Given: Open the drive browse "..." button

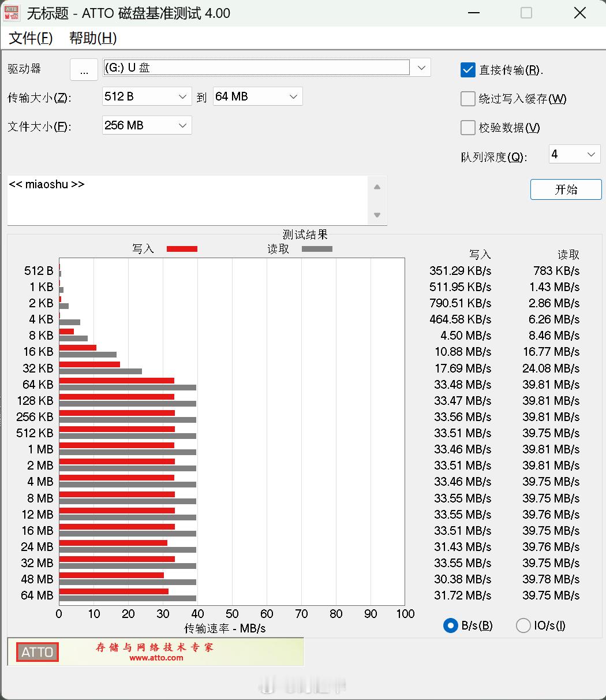Looking at the screenshot, I should pyautogui.click(x=84, y=69).
